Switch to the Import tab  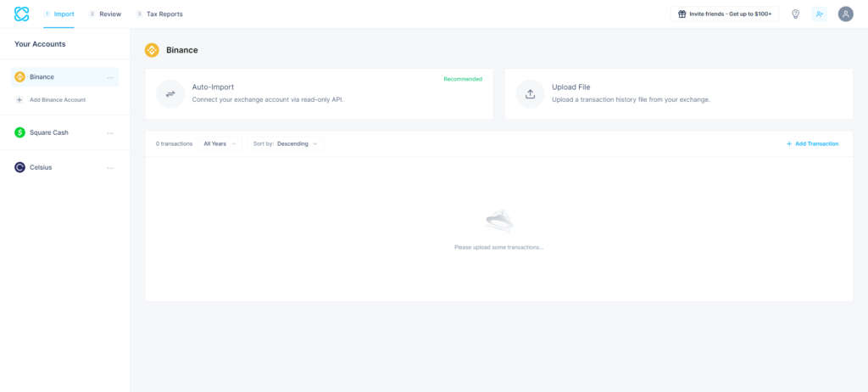coord(58,14)
